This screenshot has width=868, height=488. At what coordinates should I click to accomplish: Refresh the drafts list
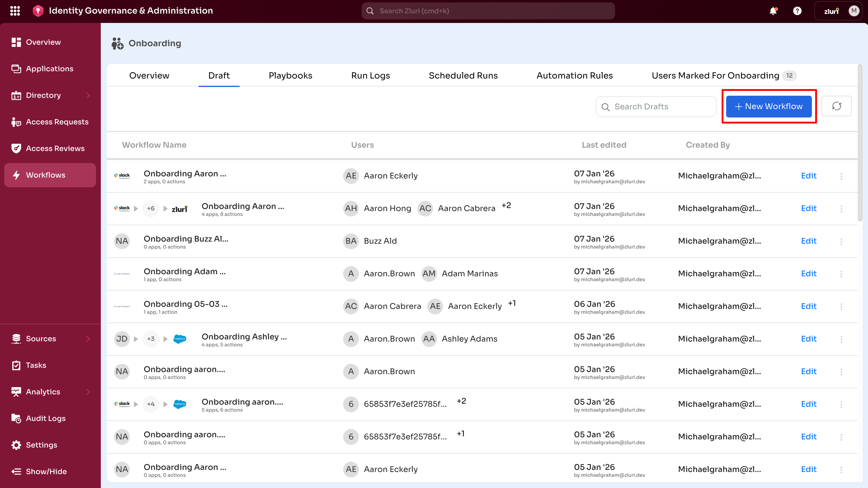coord(837,106)
